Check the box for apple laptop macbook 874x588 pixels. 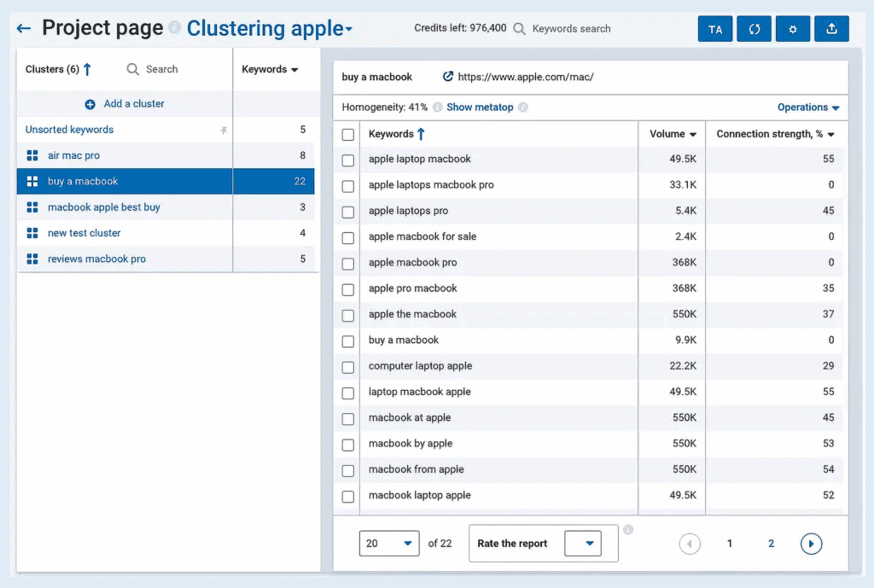[x=348, y=160]
